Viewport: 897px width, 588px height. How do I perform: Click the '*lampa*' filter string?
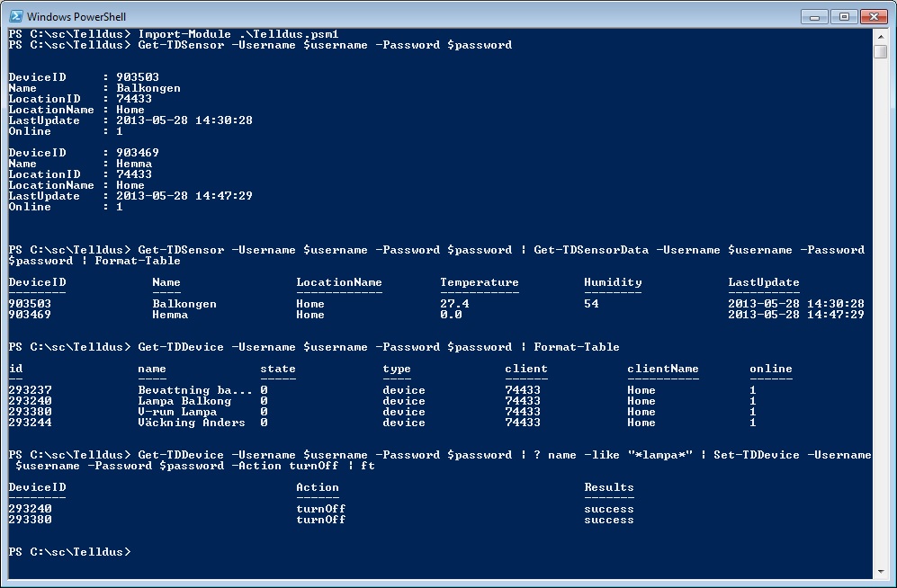660,456
